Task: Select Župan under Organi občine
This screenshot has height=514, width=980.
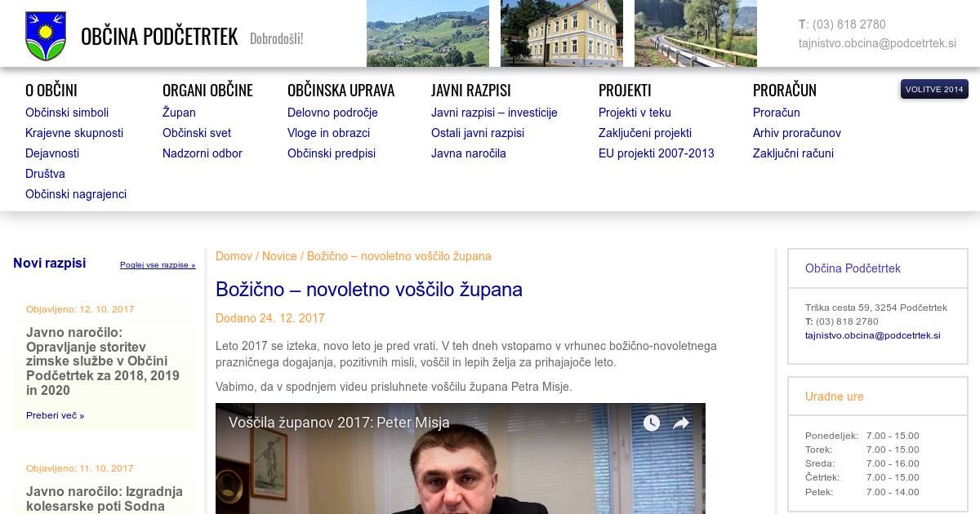Action: 179,113
